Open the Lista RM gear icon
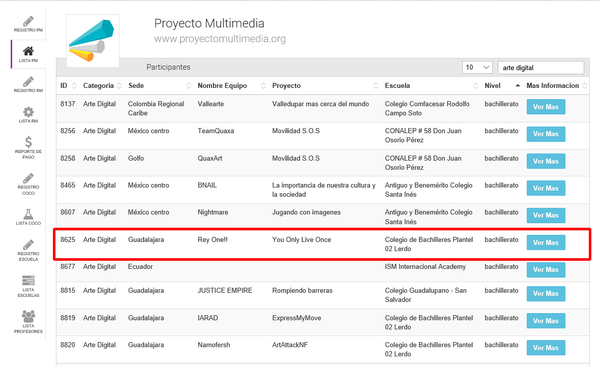Screen dimensions: 600x366 28,114
